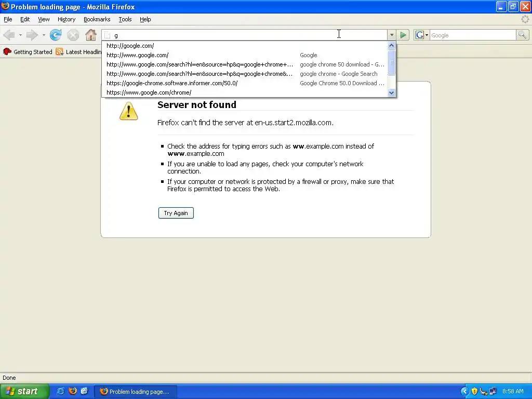This screenshot has height=399, width=532.
Task: Open the Bookmarks menu
Action: (97, 19)
